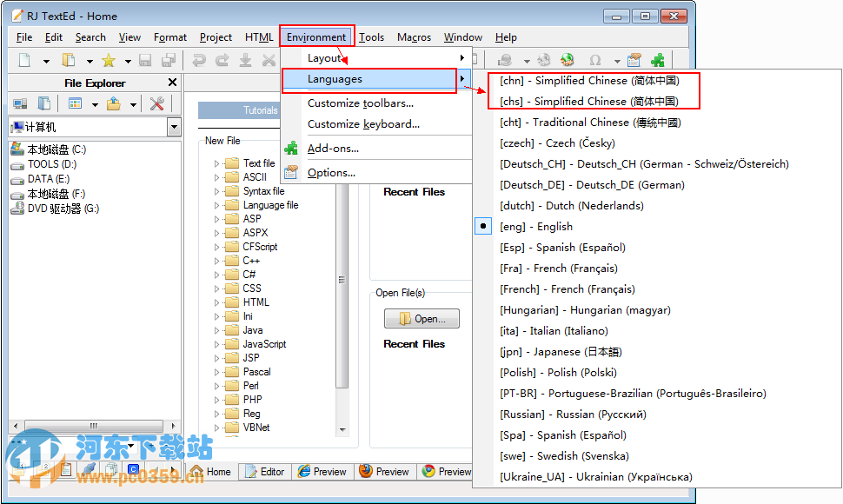Click the clipboard icon in bottom panel bar

coord(65,469)
